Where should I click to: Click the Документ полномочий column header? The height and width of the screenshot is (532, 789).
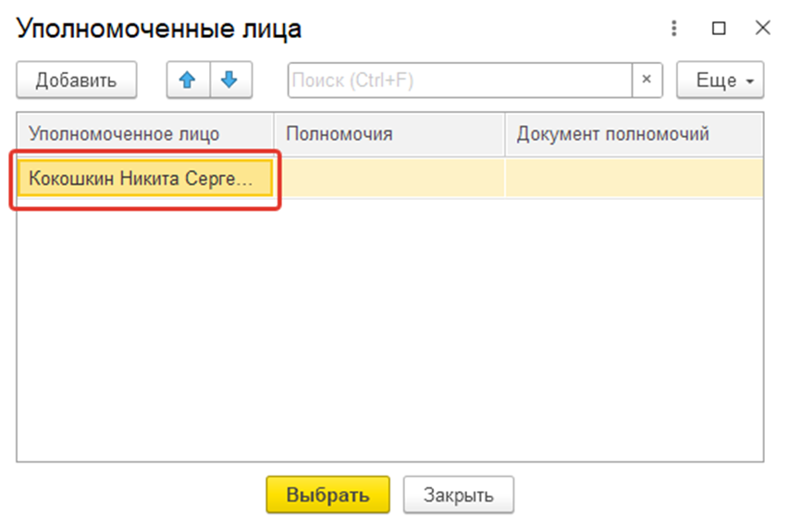coord(634,134)
